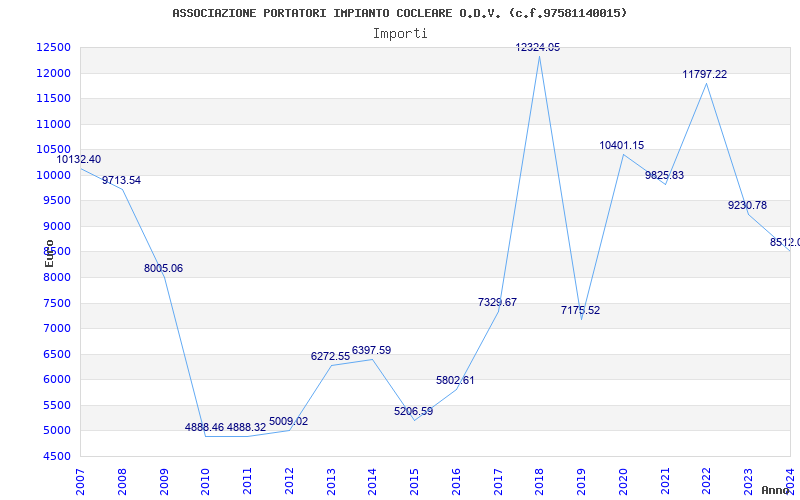Click the x-axis year 2023
The image size is (800, 500).
(x=748, y=482)
